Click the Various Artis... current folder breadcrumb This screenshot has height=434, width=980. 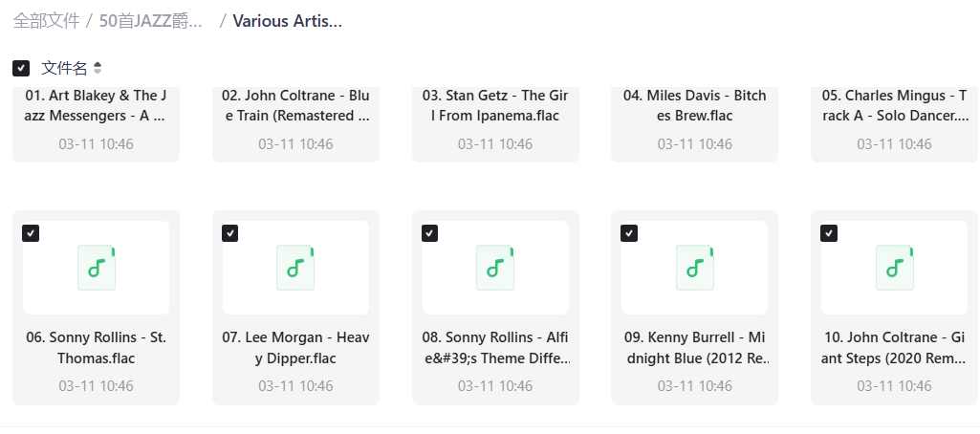[x=287, y=21]
